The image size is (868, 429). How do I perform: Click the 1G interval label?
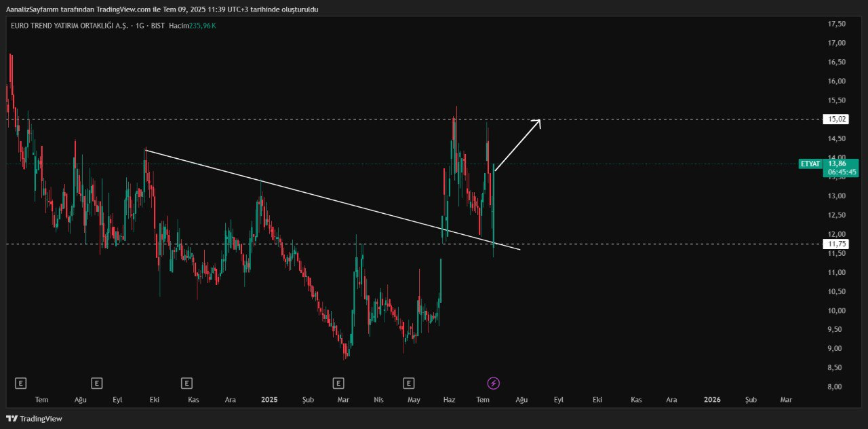pos(139,25)
